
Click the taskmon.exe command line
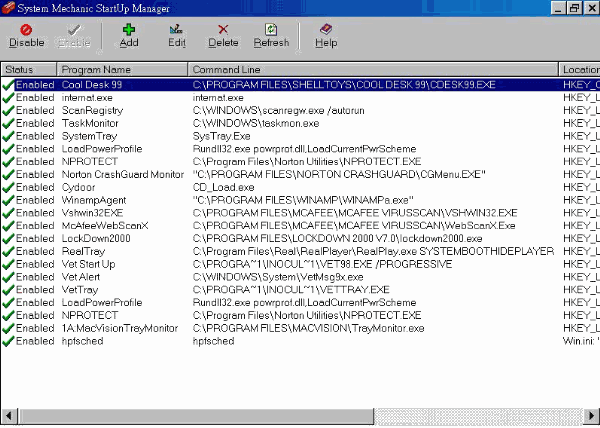click(256, 124)
